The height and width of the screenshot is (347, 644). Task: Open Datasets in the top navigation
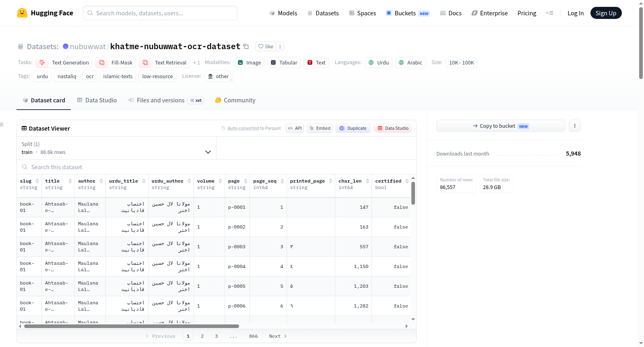click(x=323, y=13)
